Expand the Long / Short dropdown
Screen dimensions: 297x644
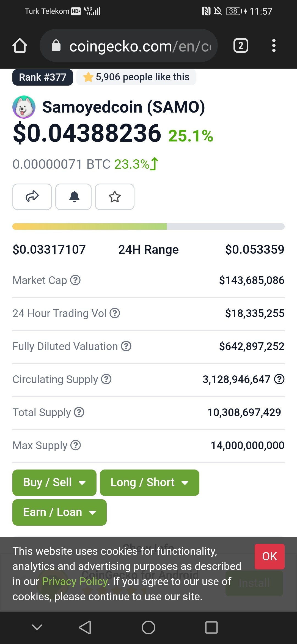point(150,483)
